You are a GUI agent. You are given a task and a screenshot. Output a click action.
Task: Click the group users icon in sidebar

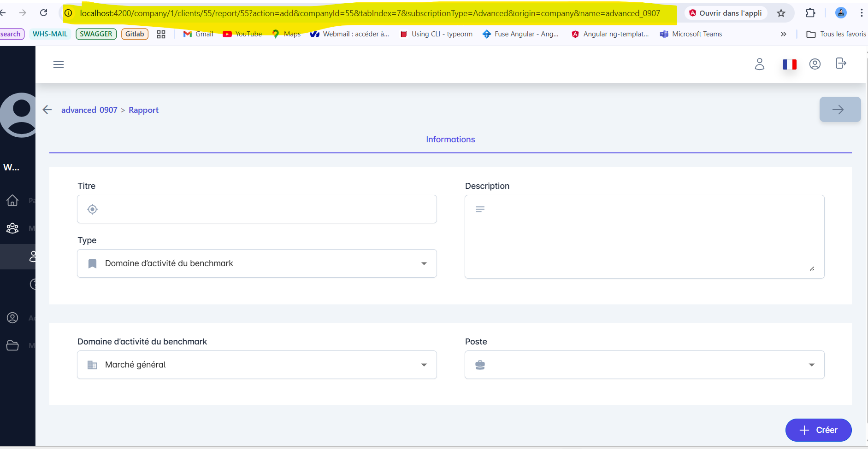pos(12,228)
